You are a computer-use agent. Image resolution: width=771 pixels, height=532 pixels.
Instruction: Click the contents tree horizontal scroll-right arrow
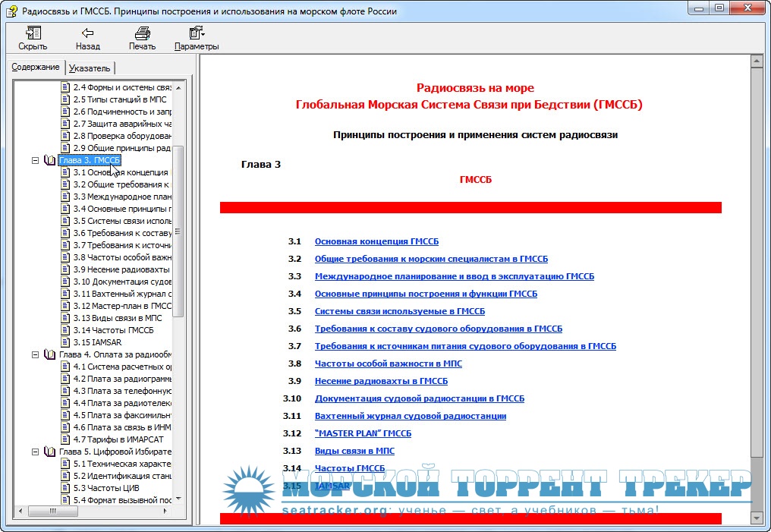coord(165,511)
